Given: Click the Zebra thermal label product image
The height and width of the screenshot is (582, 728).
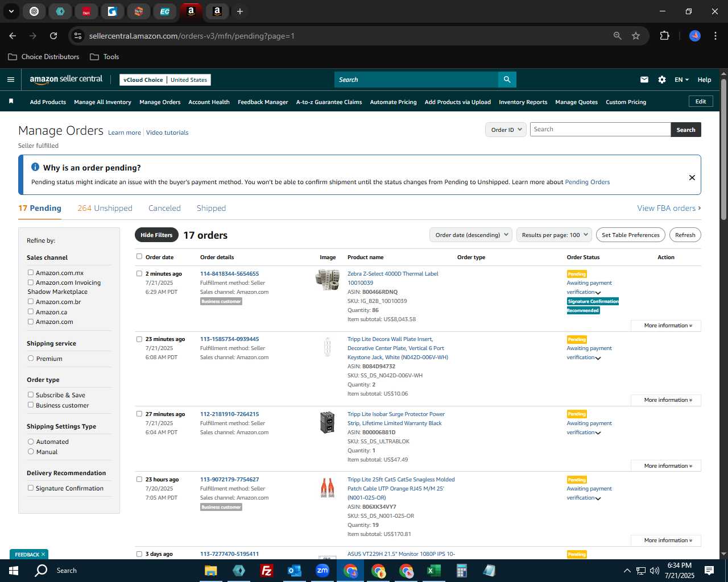Looking at the screenshot, I should [x=328, y=280].
